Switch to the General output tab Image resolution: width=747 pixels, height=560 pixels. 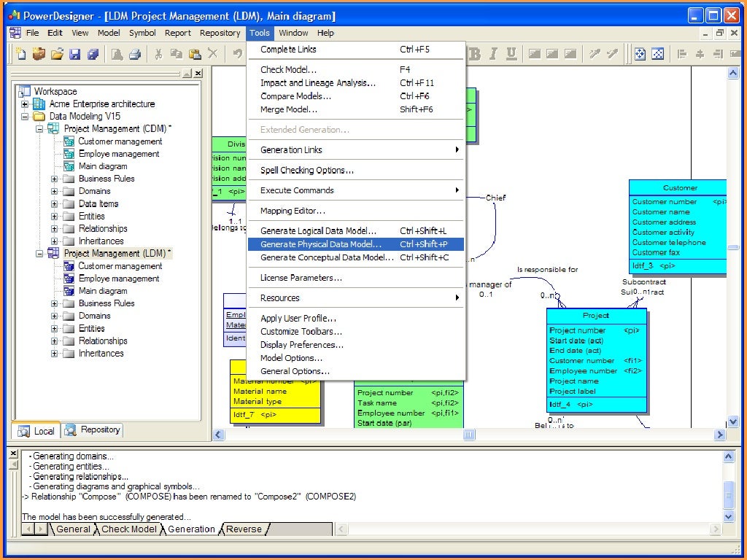coord(73,529)
